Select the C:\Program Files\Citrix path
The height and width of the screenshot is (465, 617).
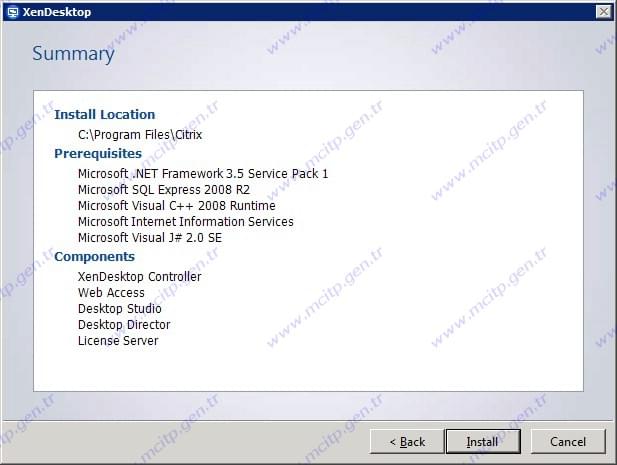pos(140,135)
